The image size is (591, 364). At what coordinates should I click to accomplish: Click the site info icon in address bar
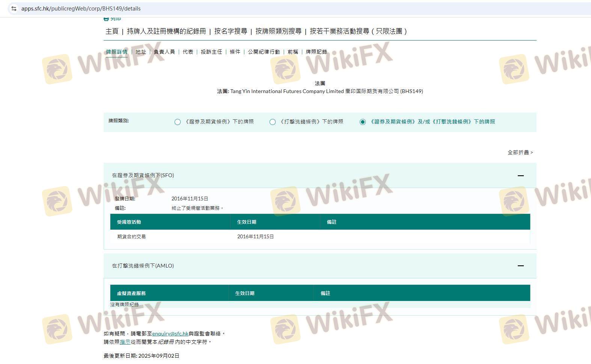(x=14, y=8)
